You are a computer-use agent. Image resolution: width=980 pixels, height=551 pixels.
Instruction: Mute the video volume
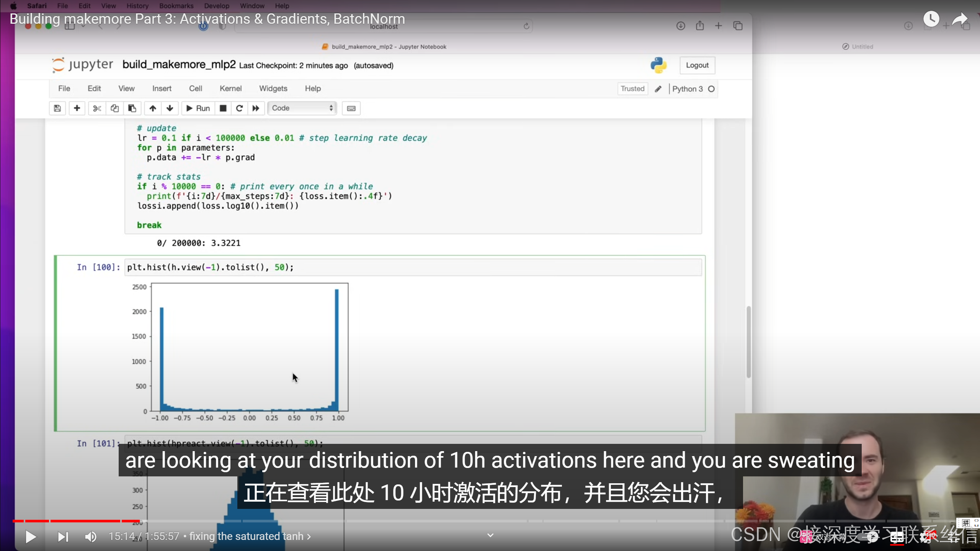pyautogui.click(x=91, y=536)
